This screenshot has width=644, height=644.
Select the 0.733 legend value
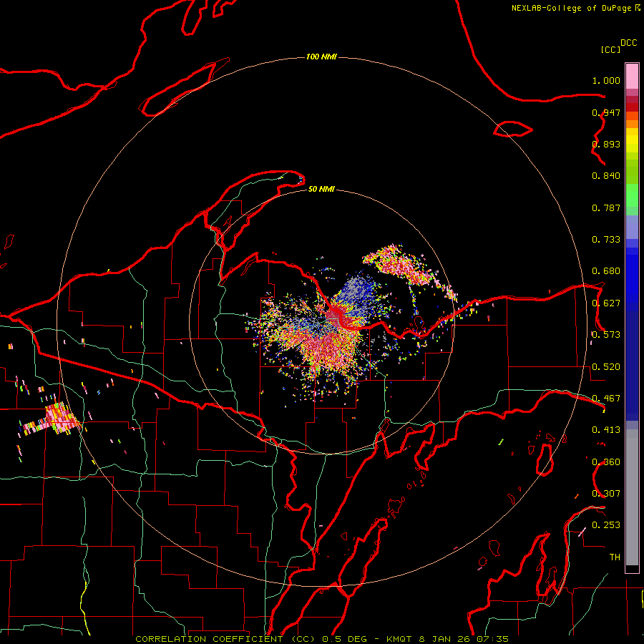click(x=606, y=240)
